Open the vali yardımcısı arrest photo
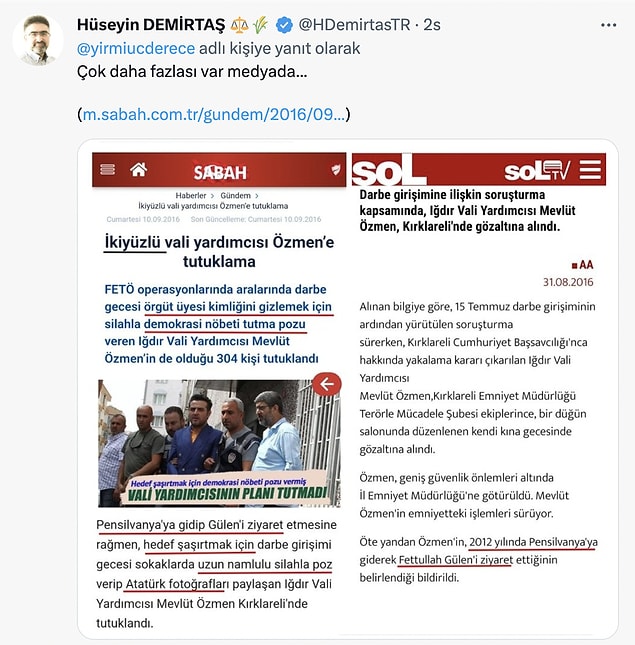This screenshot has height=645, width=635. tap(219, 443)
